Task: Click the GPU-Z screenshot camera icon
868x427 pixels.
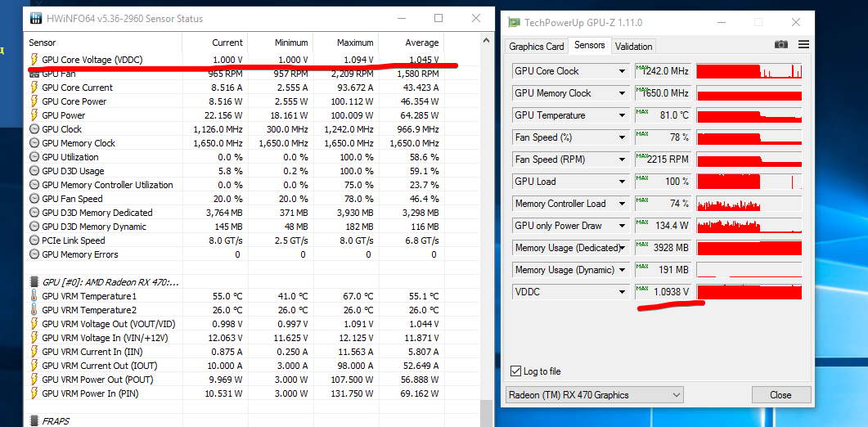Action: (x=780, y=44)
